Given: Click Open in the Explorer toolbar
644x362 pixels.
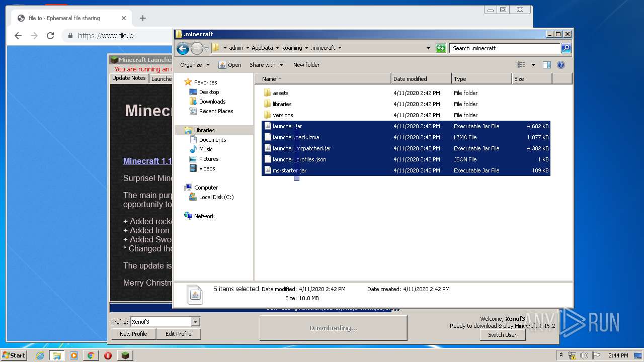Looking at the screenshot, I should click(230, 65).
